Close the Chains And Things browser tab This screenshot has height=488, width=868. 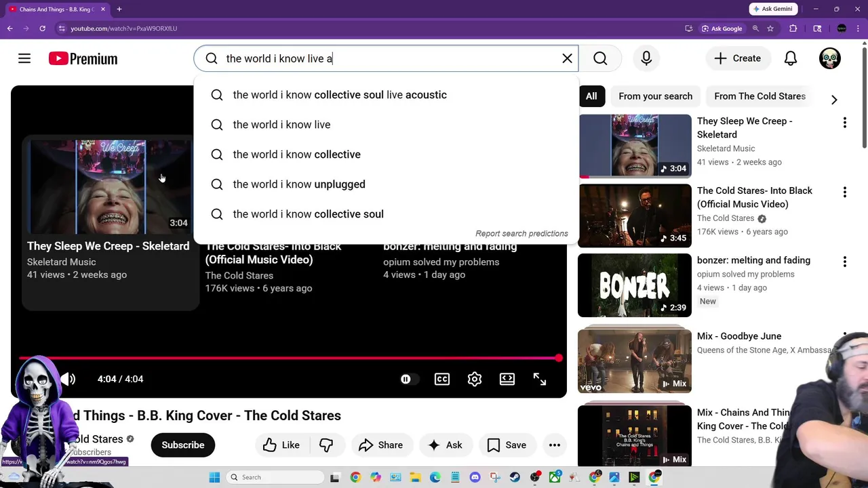pyautogui.click(x=103, y=9)
